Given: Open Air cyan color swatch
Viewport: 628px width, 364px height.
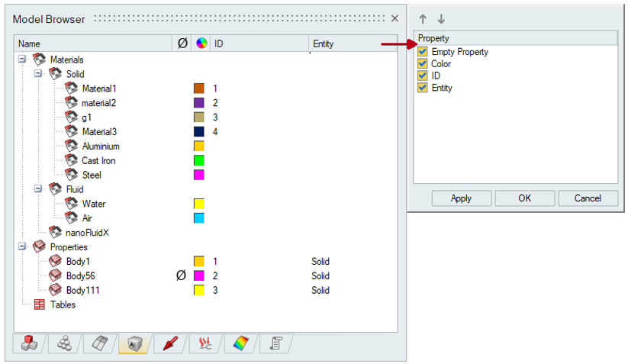Looking at the screenshot, I should [x=199, y=217].
